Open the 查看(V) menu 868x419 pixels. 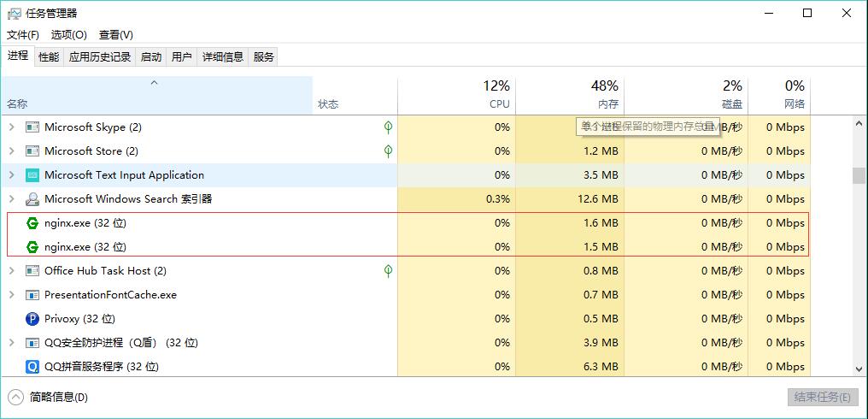coord(116,35)
